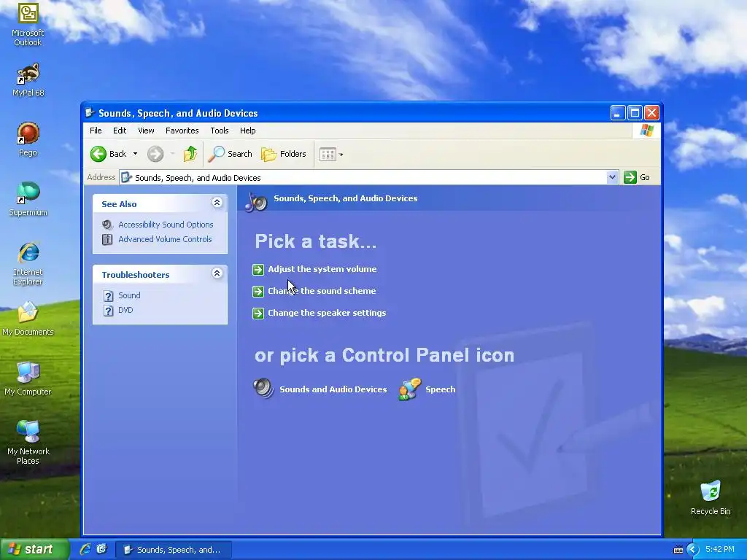747x560 pixels.
Task: Click the arrow icon beside Adjust the system volume
Action: 258,270
